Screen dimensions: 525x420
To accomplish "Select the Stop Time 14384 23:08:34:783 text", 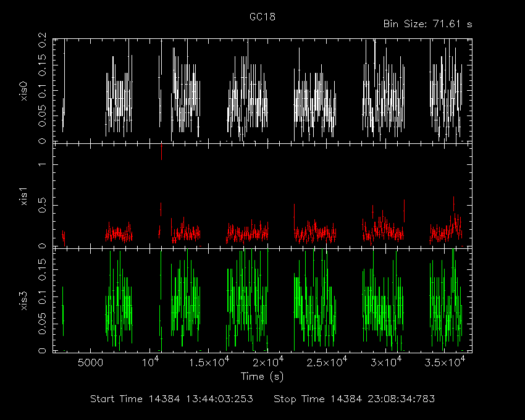I will coord(355,399).
